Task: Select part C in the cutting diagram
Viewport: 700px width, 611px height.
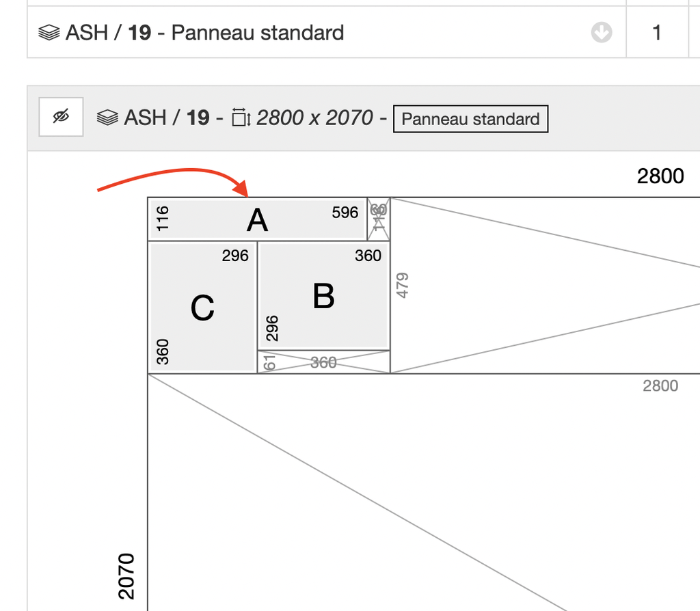Action: coord(202,307)
